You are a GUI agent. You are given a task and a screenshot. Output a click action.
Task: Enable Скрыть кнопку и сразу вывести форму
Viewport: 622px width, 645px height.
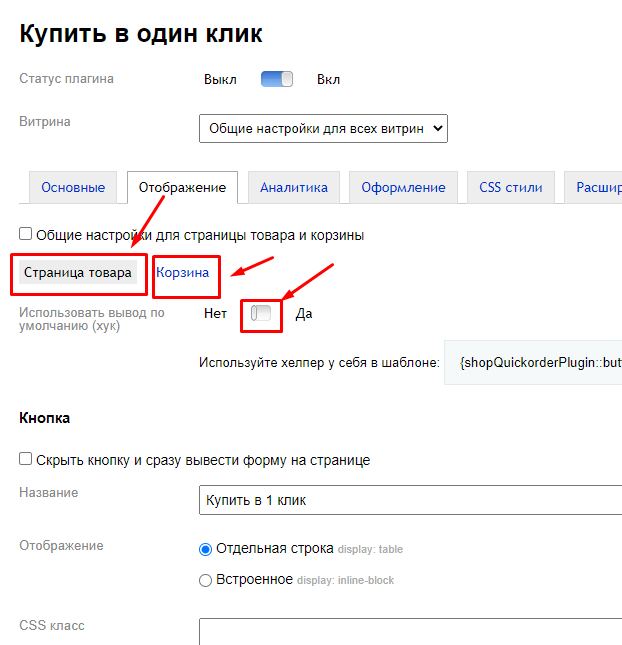(26, 460)
